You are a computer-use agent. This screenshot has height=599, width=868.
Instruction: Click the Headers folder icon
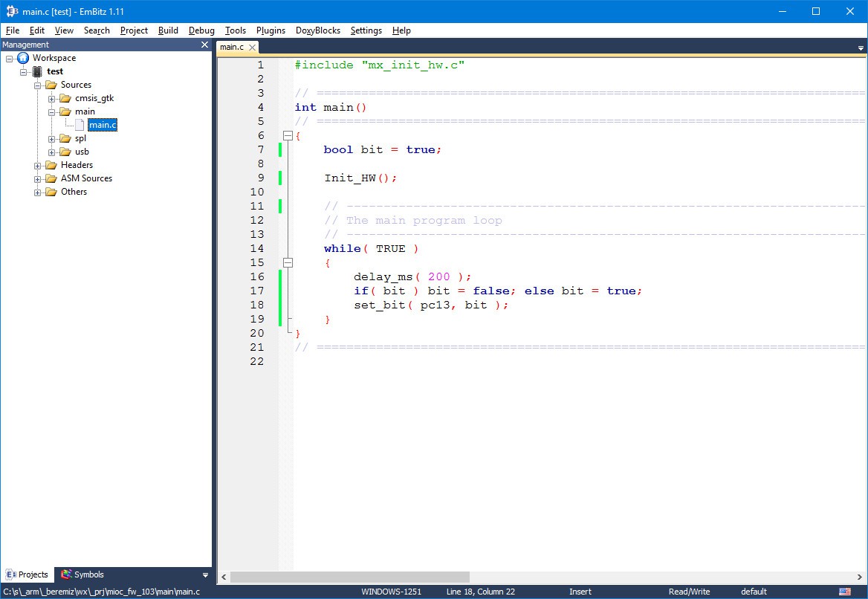(x=51, y=165)
